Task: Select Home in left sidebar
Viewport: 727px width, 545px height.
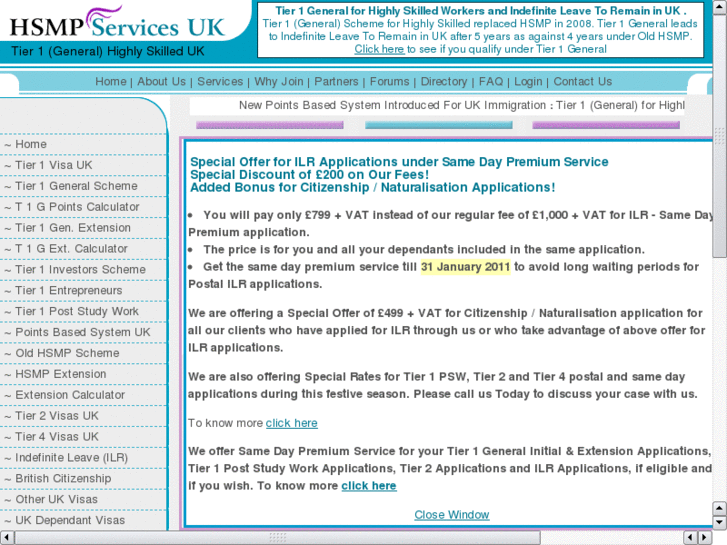Action: click(31, 144)
